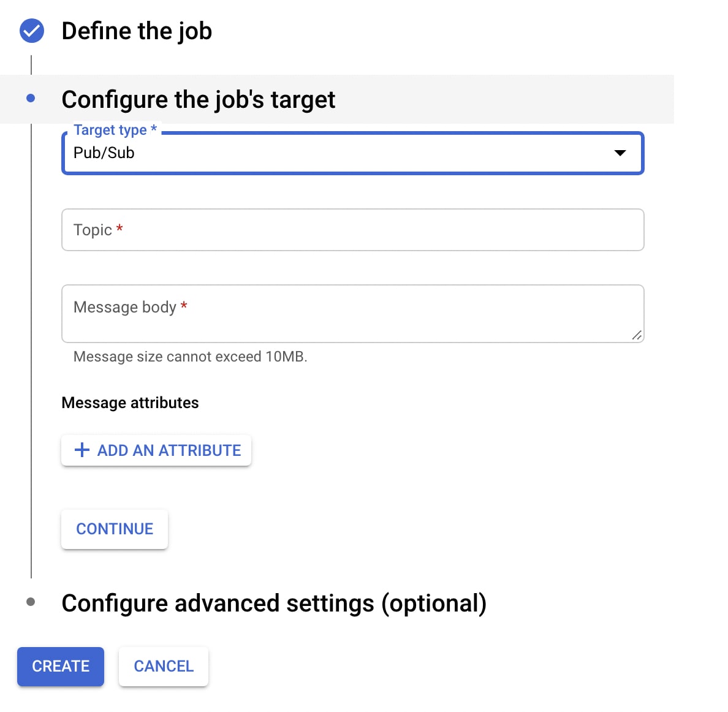Click the blue checkmark icon beside Define the job
The image size is (728, 712).
pyautogui.click(x=32, y=31)
